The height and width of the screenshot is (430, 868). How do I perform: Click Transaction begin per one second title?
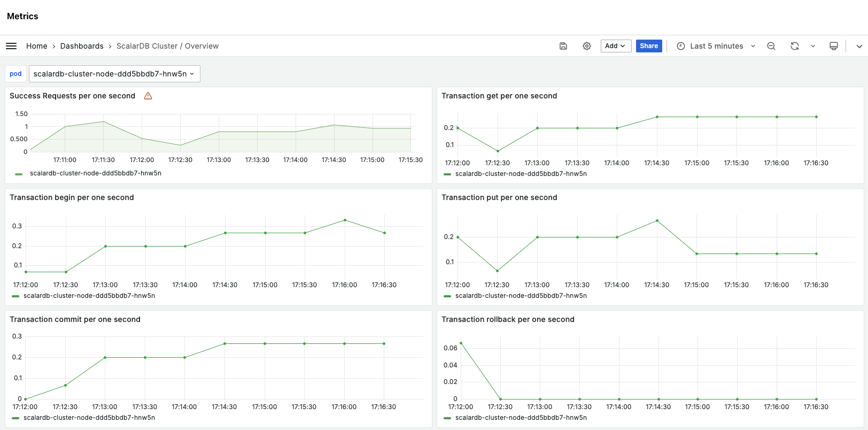[72, 197]
